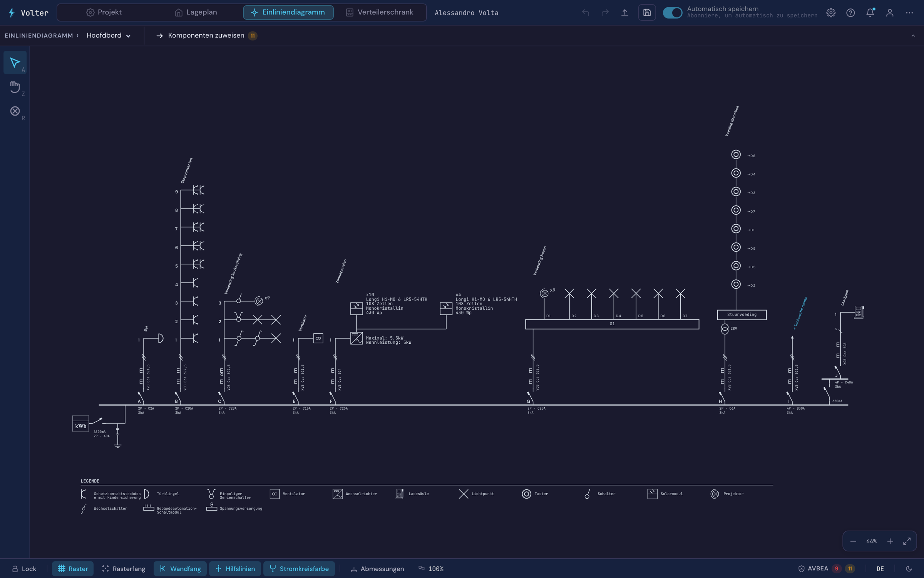Toggle Wandfang snapping
This screenshot has width=924, height=578.
pos(180,569)
